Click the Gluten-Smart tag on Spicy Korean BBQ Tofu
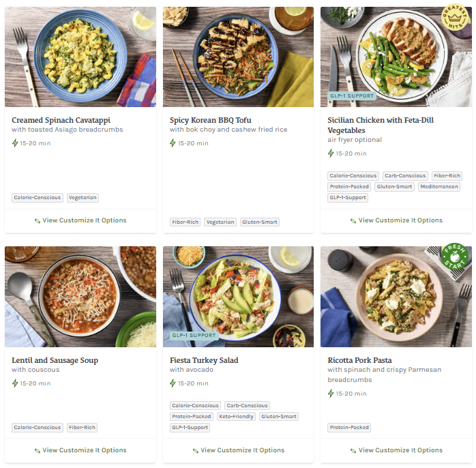The height and width of the screenshot is (468, 476). (260, 222)
